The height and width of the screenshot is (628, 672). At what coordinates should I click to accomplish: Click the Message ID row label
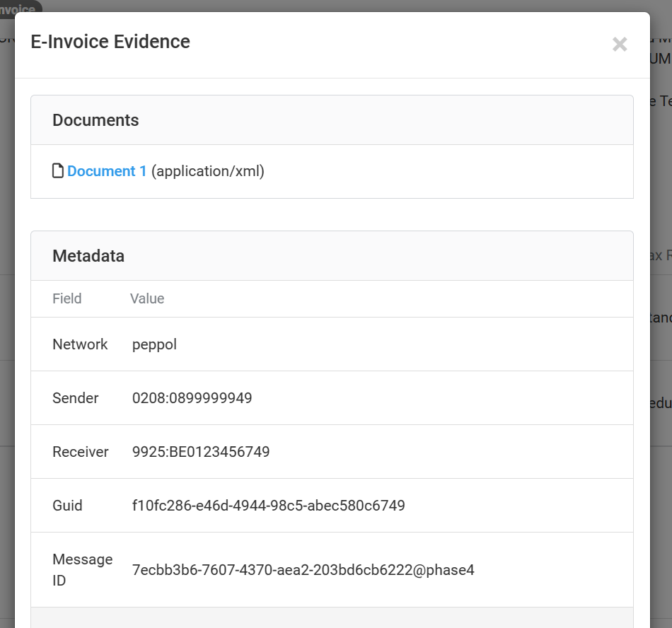[82, 569]
